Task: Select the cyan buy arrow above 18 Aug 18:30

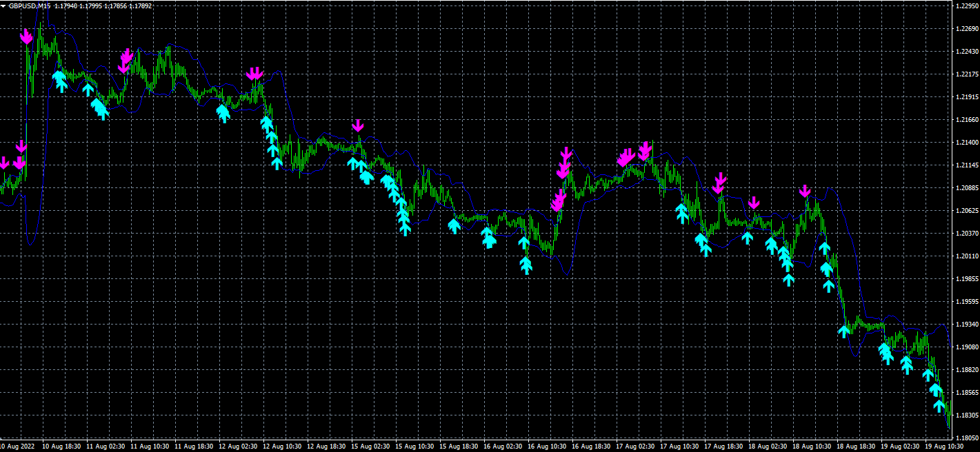Action: coord(843,331)
